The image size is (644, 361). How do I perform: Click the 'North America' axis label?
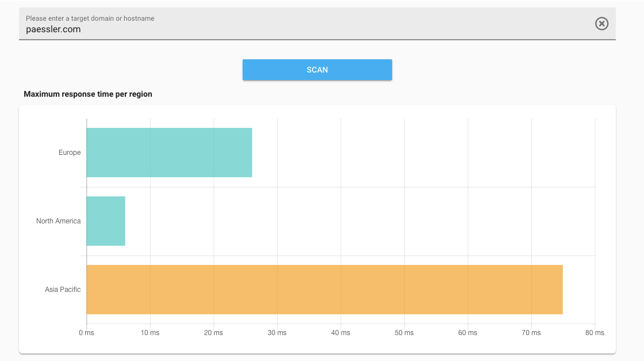58,221
